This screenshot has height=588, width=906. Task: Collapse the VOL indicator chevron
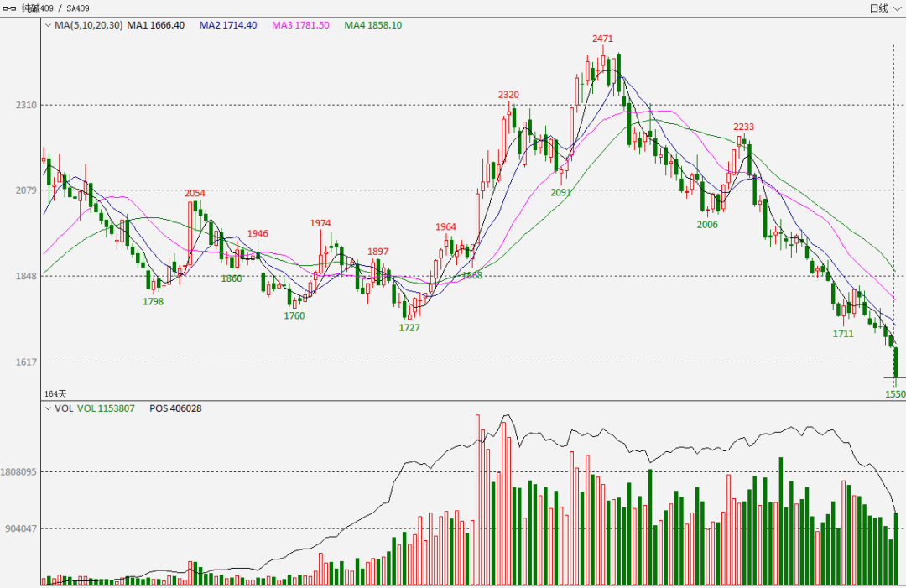click(x=48, y=408)
